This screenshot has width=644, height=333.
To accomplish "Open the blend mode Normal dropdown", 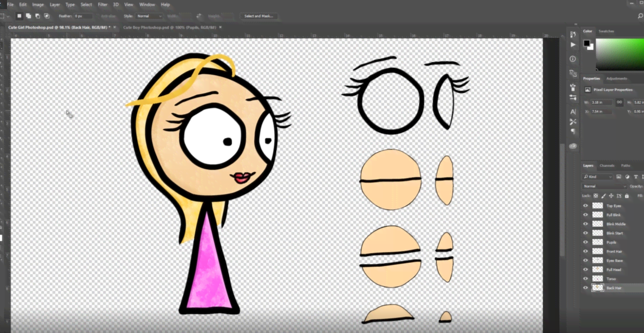I will coord(605,186).
